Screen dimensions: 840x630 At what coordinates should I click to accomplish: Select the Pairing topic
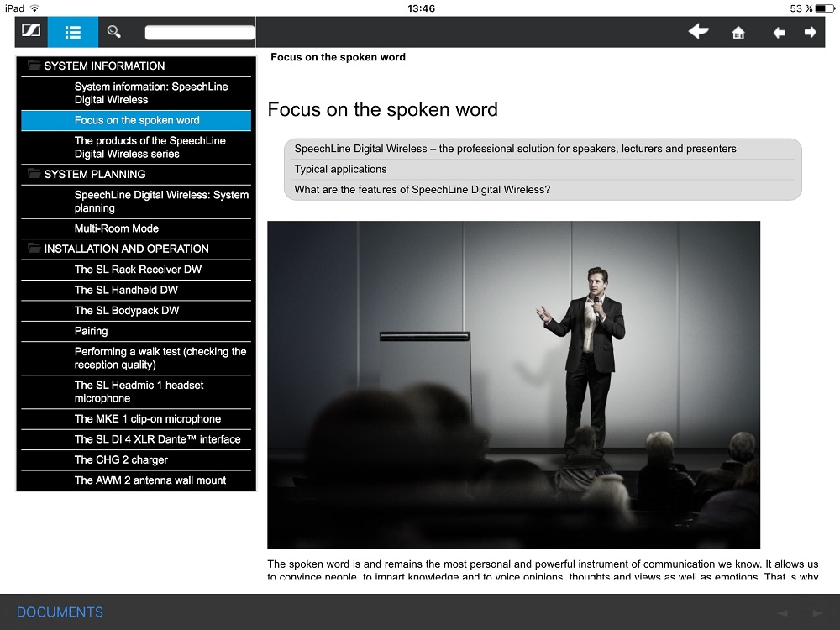tap(91, 331)
